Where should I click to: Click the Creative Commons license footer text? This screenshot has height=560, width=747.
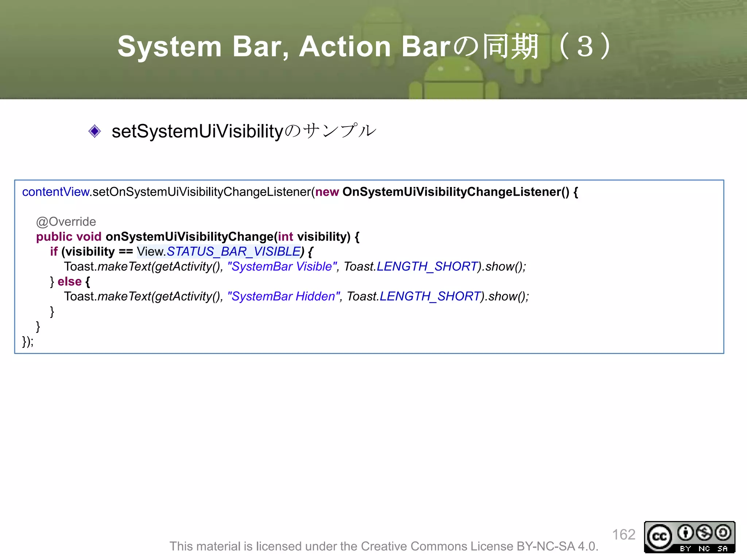[384, 546]
